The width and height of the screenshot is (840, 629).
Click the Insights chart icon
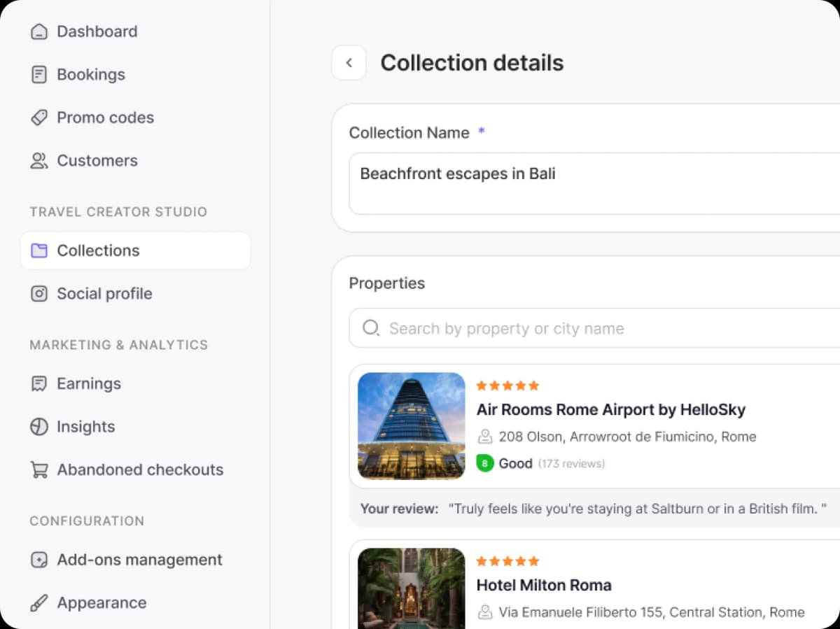point(39,427)
